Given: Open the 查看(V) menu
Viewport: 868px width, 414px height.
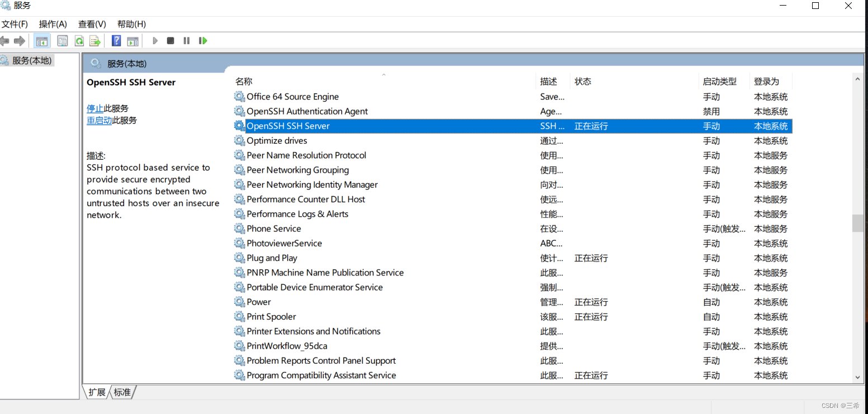Looking at the screenshot, I should [x=92, y=24].
